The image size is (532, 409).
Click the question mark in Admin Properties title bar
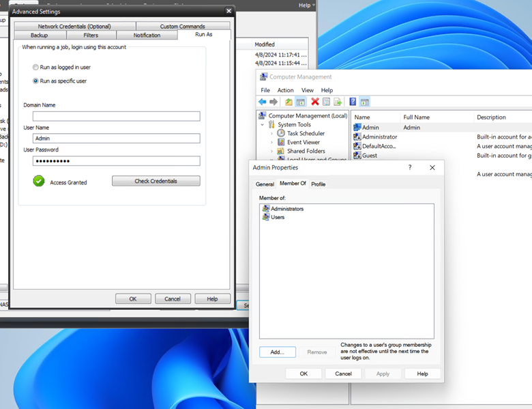410,167
